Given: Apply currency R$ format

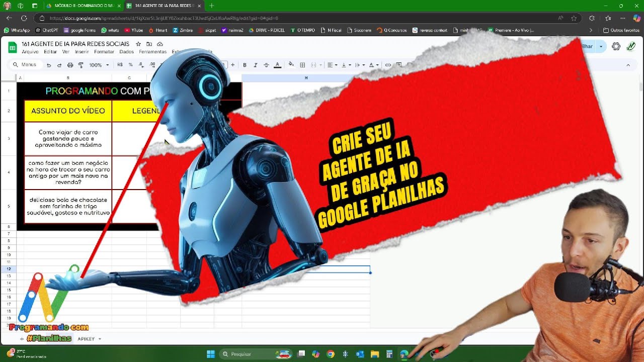Looking at the screenshot, I should coord(120,65).
